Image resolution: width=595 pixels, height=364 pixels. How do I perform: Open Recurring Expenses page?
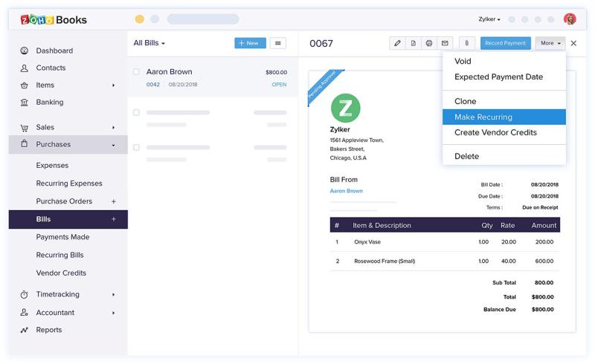point(69,183)
